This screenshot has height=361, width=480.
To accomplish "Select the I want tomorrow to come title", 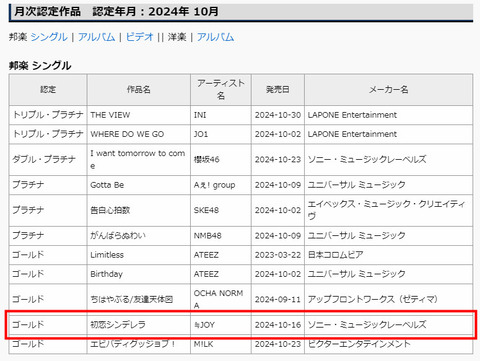I will click(x=138, y=159).
